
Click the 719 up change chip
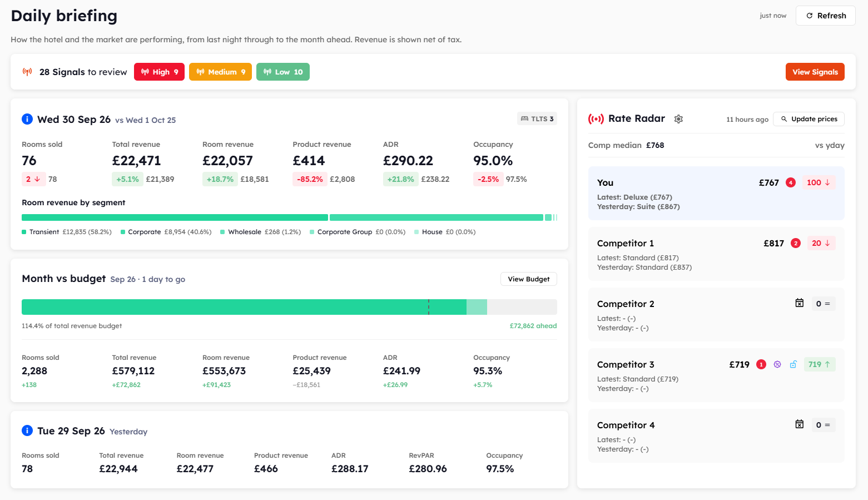tap(820, 364)
